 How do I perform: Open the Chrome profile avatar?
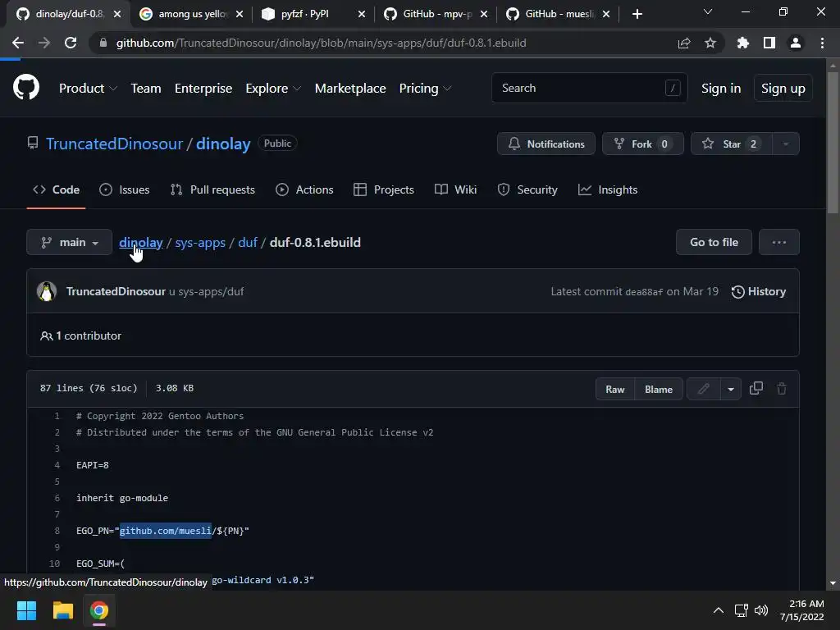tap(796, 43)
